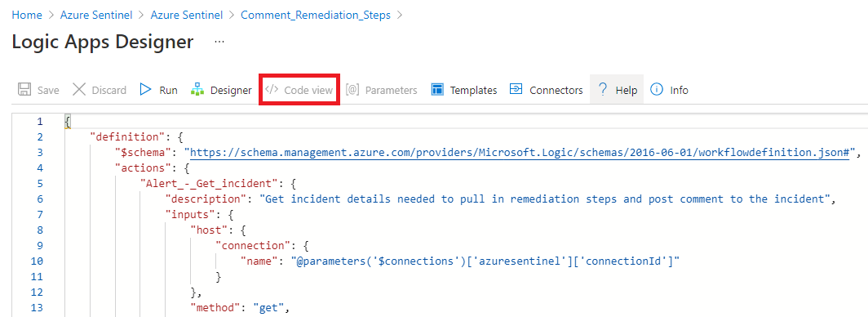
Task: Place cursor at opening brace on line 1
Action: [x=68, y=122]
